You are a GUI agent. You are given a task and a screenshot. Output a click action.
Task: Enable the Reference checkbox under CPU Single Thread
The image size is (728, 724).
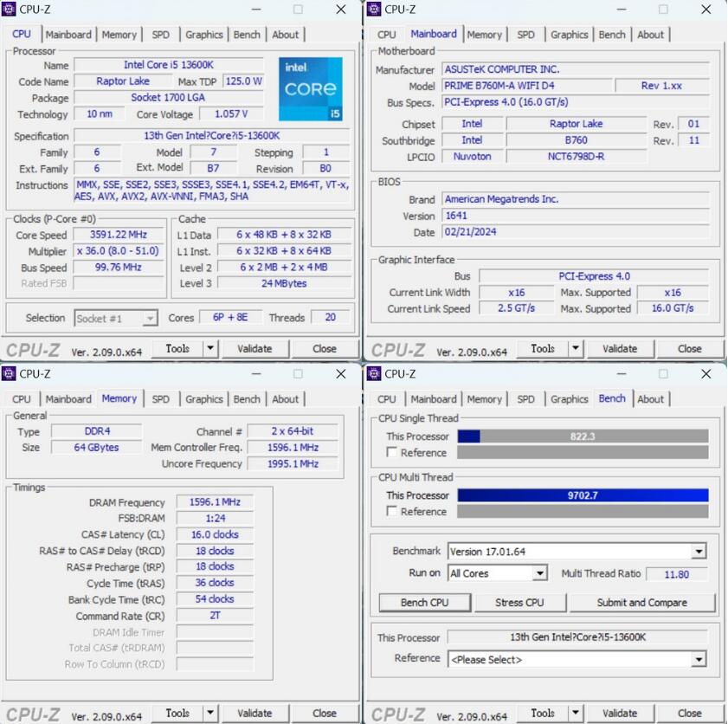[x=393, y=453]
